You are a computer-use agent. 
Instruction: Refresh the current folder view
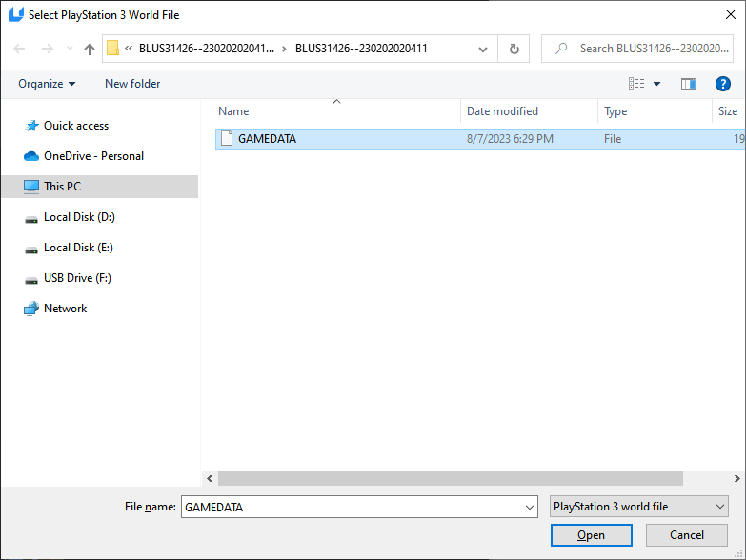pyautogui.click(x=514, y=49)
